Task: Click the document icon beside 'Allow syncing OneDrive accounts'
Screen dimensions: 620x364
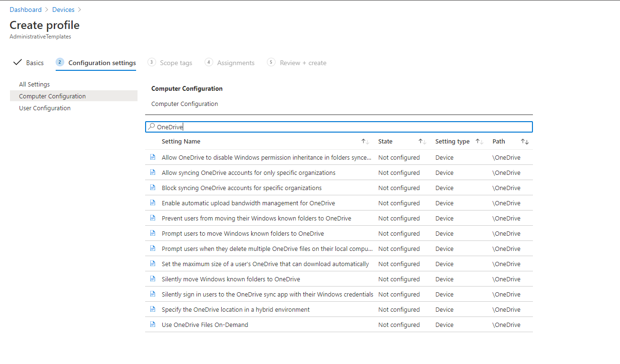Action: point(153,172)
